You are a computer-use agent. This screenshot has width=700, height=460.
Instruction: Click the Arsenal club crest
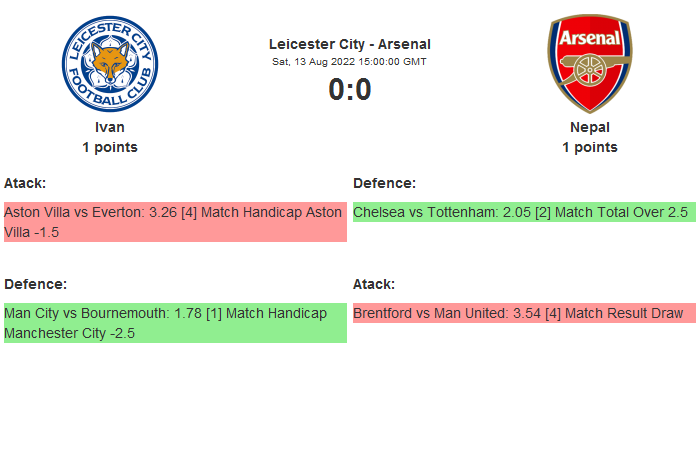pos(589,63)
